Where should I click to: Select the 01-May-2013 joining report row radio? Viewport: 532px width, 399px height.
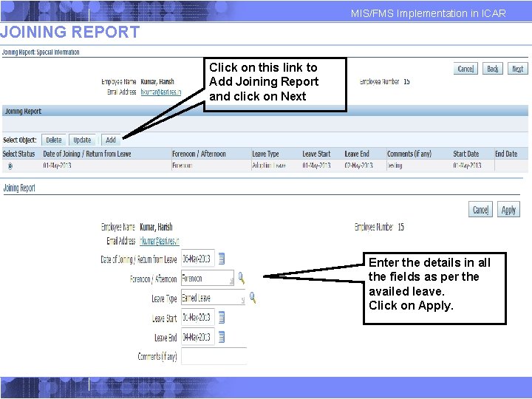point(10,166)
